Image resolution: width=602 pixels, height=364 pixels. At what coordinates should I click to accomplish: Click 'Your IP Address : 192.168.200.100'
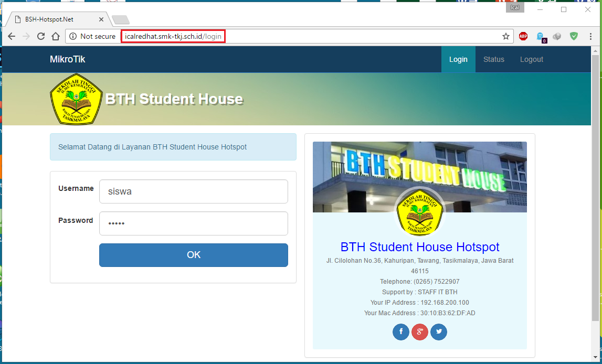420,303
